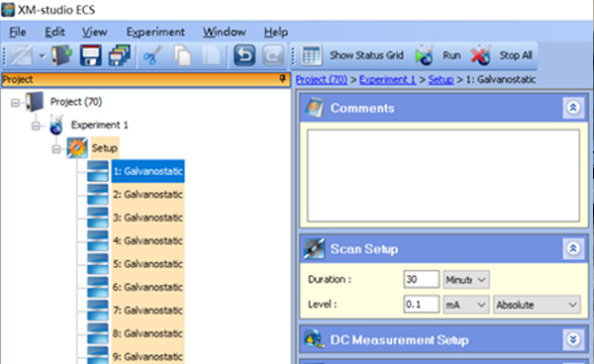Click the Setup gear icon in tree

pos(77,147)
